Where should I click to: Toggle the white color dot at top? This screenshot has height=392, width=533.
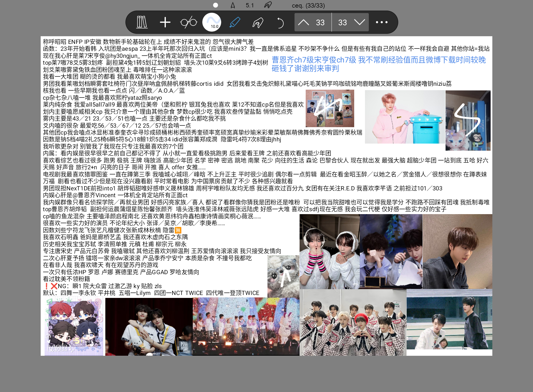(215, 5)
